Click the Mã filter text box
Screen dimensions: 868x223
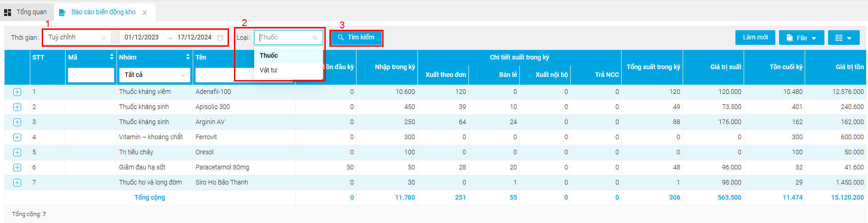click(x=91, y=75)
